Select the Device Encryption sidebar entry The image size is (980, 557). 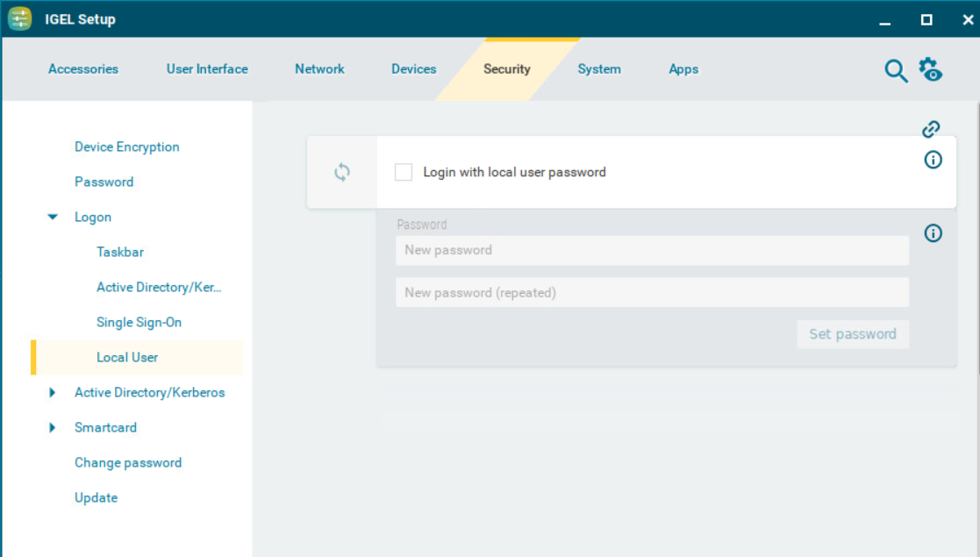[126, 146]
